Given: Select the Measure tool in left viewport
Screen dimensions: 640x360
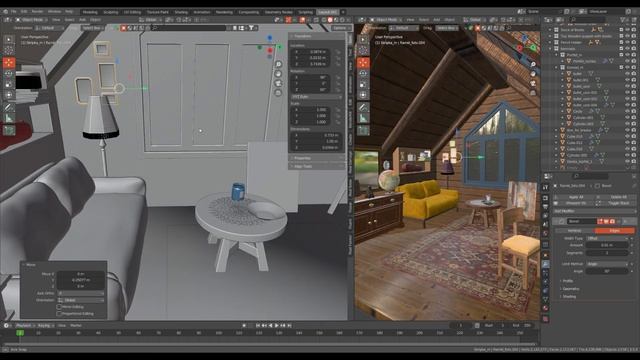Looking at the screenshot, I should 9,118.
